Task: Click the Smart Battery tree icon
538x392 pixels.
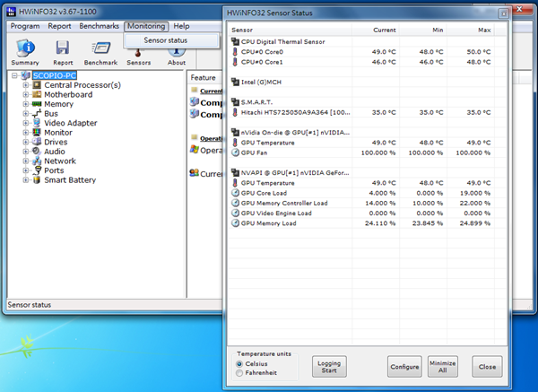Action: (x=37, y=179)
